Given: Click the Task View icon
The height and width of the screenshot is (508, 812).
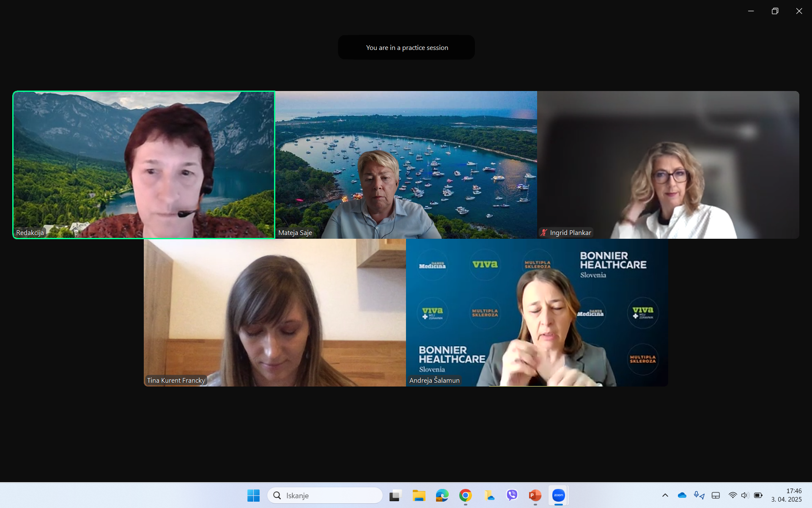Looking at the screenshot, I should [395, 495].
